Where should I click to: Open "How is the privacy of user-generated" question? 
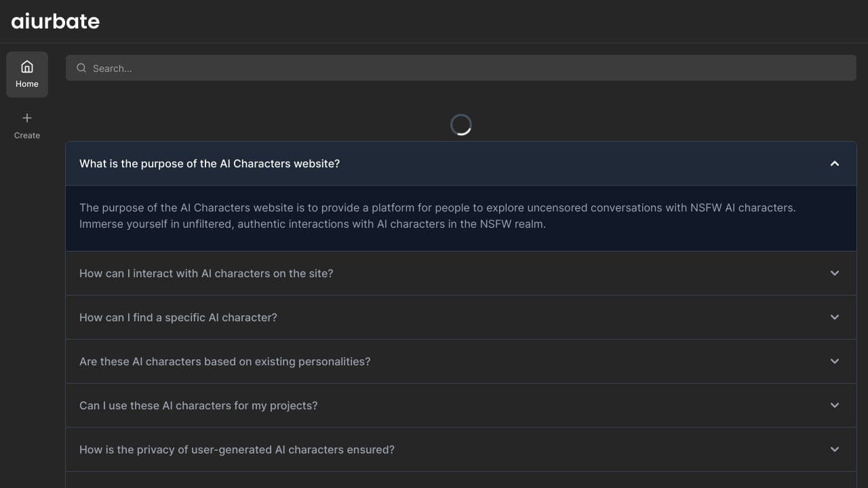point(237,449)
